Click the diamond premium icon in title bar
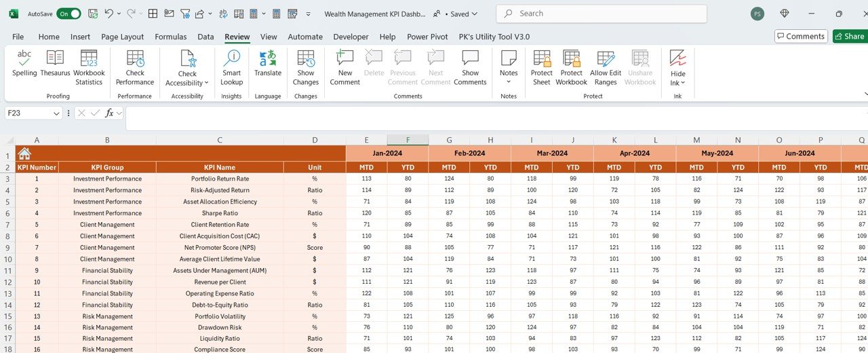 click(785, 14)
